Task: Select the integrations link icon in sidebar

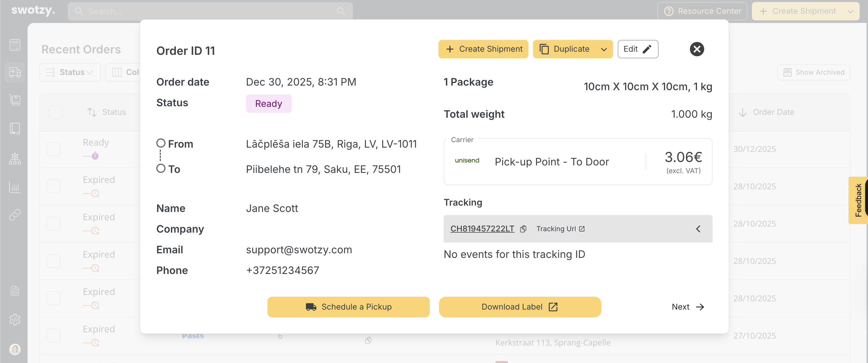Action: click(x=14, y=215)
